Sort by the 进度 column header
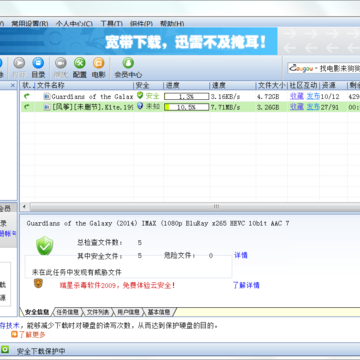 click(x=187, y=85)
